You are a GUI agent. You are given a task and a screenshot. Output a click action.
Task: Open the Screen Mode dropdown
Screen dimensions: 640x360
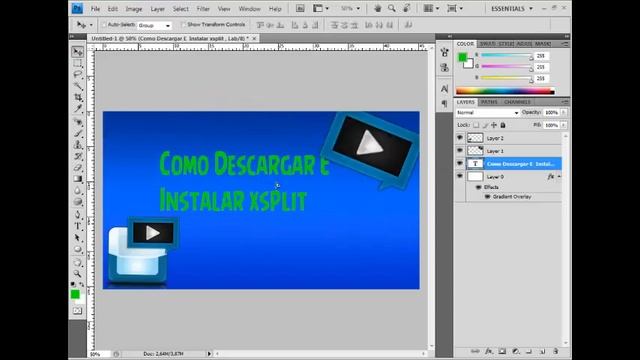[454, 9]
